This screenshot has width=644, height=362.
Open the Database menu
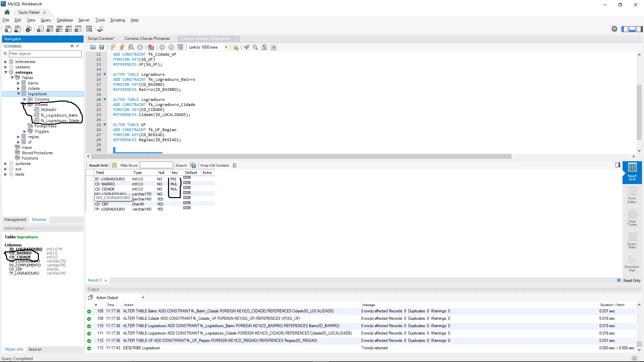[65, 20]
